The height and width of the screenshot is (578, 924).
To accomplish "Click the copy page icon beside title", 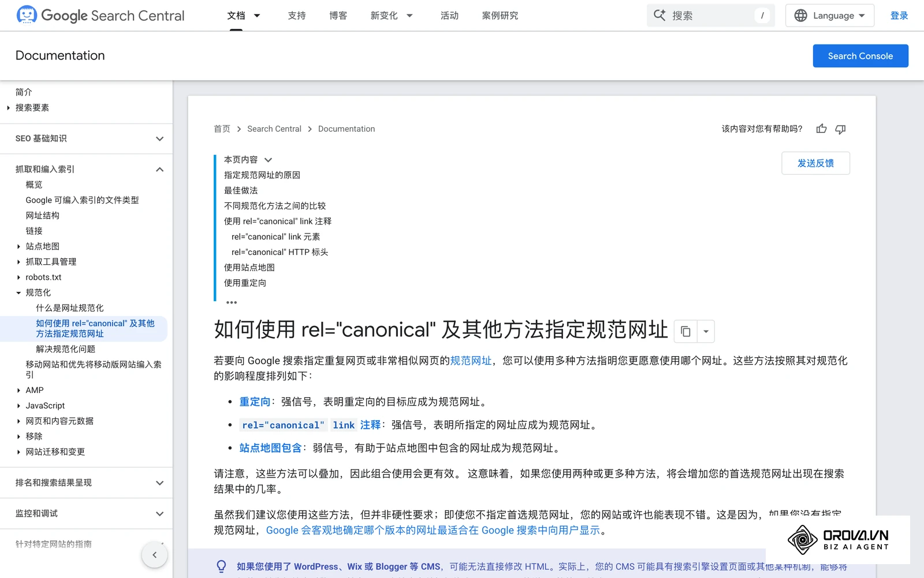I will coord(685,332).
